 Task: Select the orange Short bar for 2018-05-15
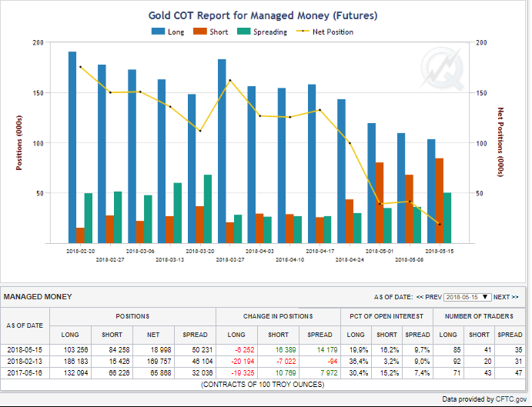[x=440, y=201]
